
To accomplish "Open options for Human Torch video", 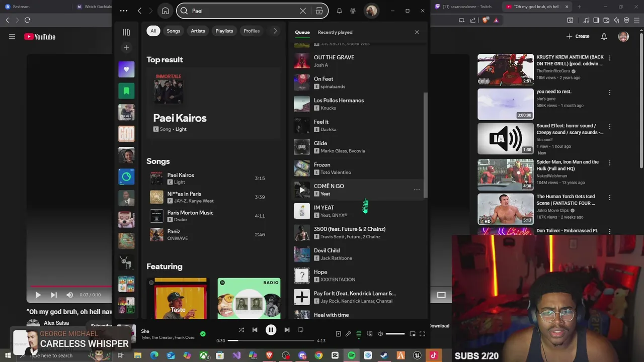I will click(x=610, y=197).
